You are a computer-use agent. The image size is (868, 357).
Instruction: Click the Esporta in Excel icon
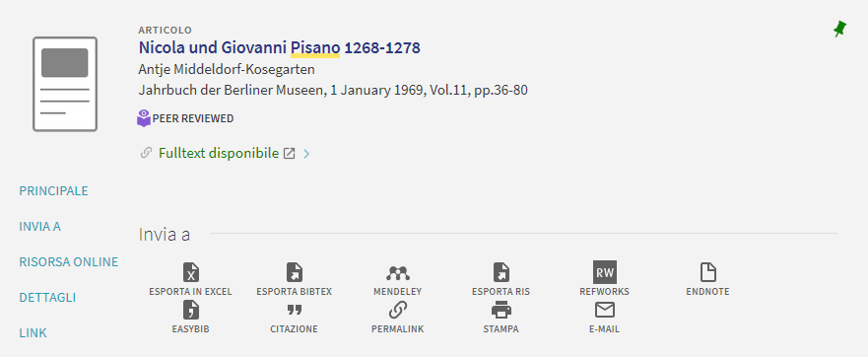tap(190, 273)
